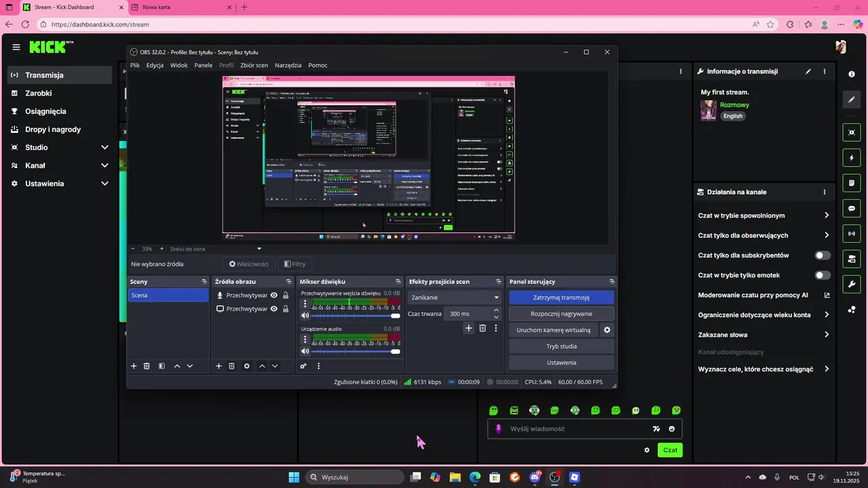Open Zarobki in Kick sidebar
The width and height of the screenshot is (868, 488).
39,94
